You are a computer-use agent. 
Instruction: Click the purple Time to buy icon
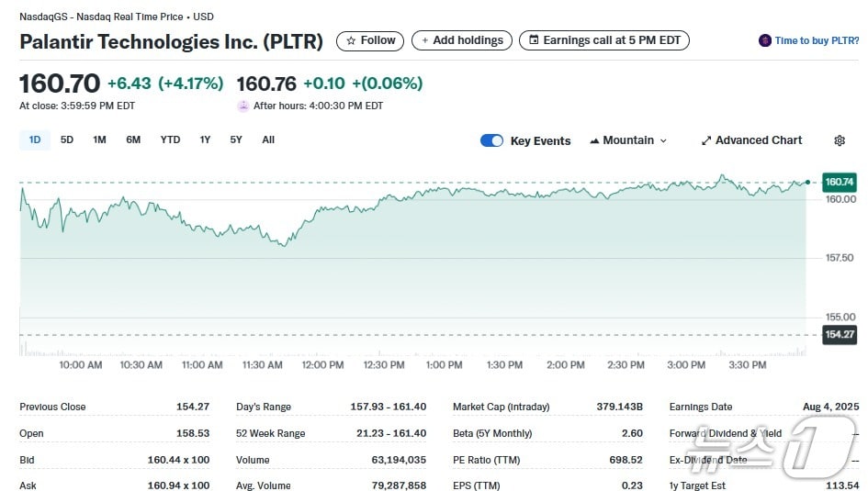764,40
